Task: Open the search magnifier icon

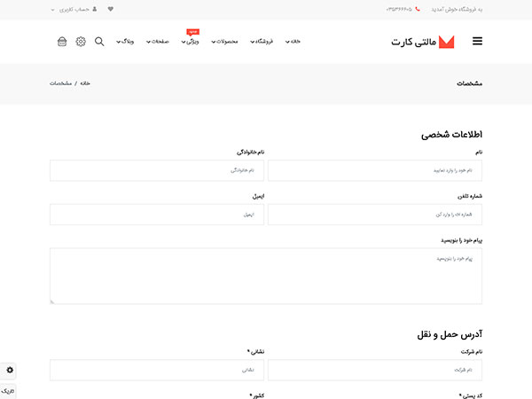Action: click(98, 42)
